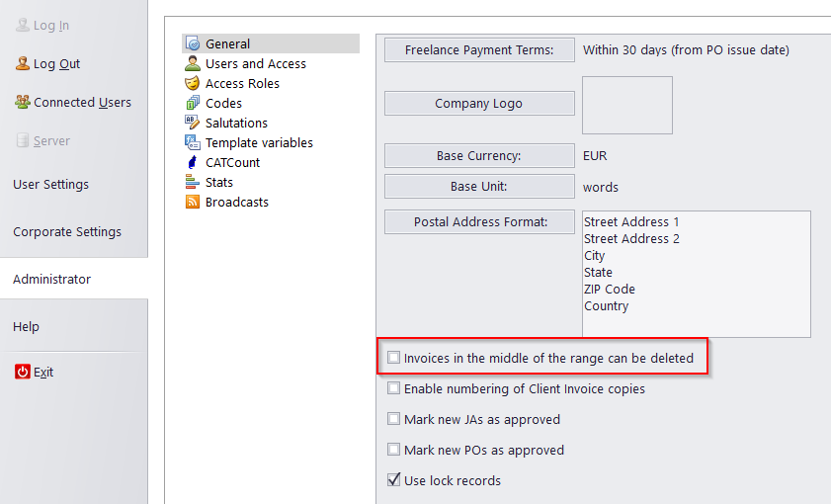The width and height of the screenshot is (831, 504).
Task: Open the Connected Users label
Action: tap(82, 102)
